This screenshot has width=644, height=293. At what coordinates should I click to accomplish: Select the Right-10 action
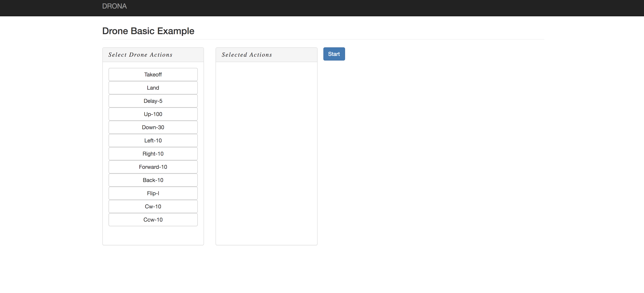[x=153, y=154]
